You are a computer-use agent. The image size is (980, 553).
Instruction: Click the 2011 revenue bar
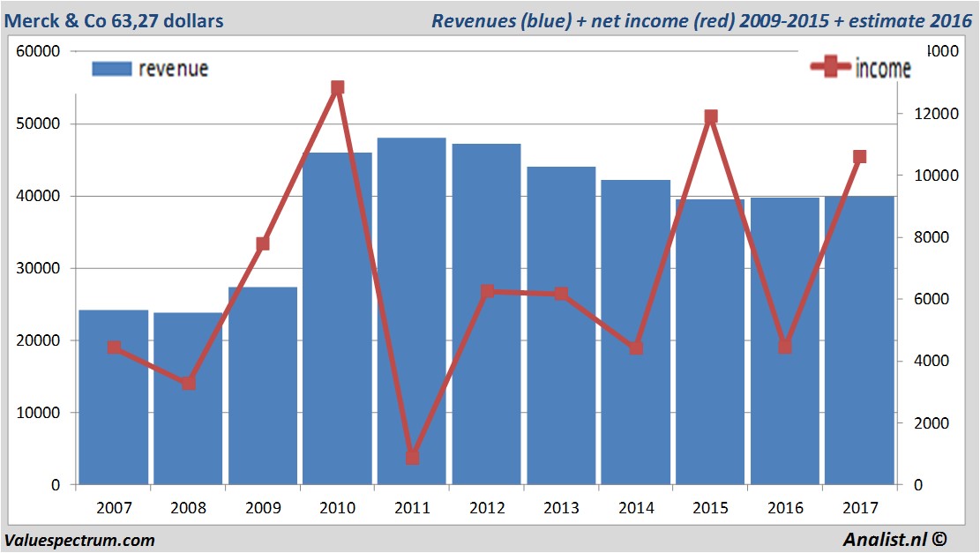click(412, 311)
